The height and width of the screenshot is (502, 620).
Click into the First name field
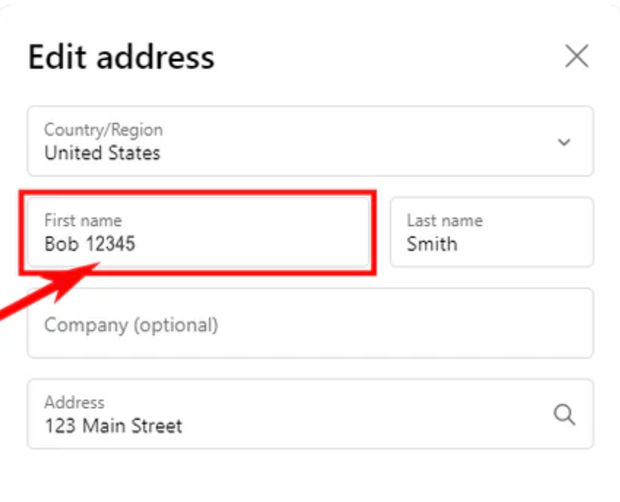coord(198,232)
